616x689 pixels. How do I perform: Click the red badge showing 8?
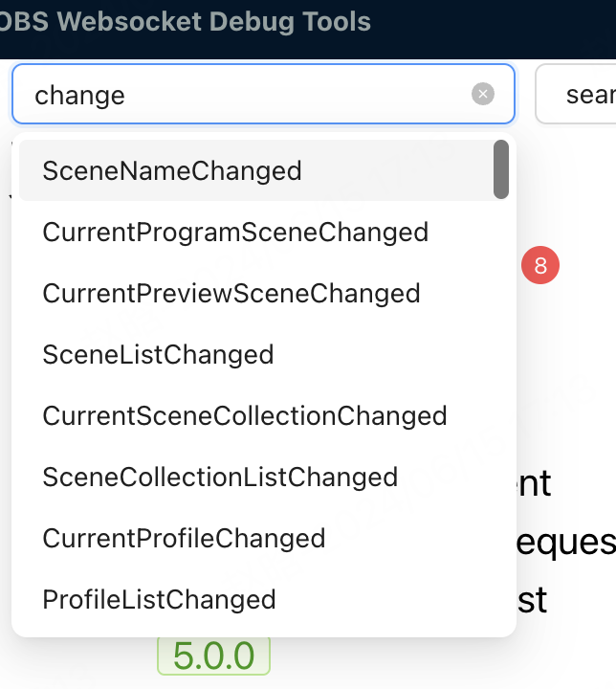[540, 266]
